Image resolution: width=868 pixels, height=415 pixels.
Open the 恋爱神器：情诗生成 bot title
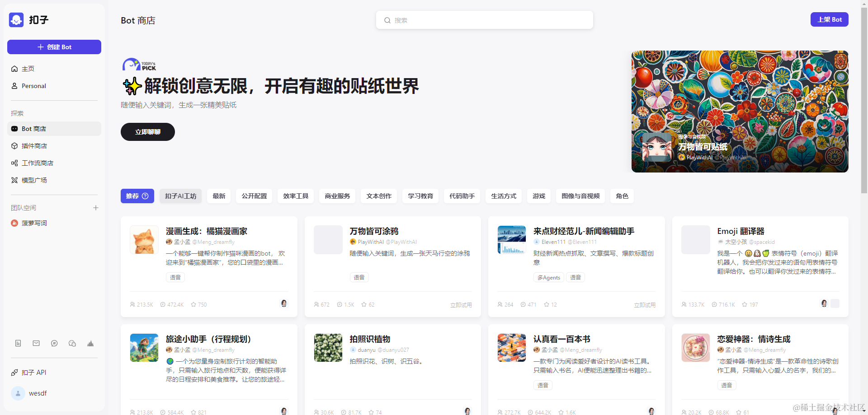click(754, 339)
